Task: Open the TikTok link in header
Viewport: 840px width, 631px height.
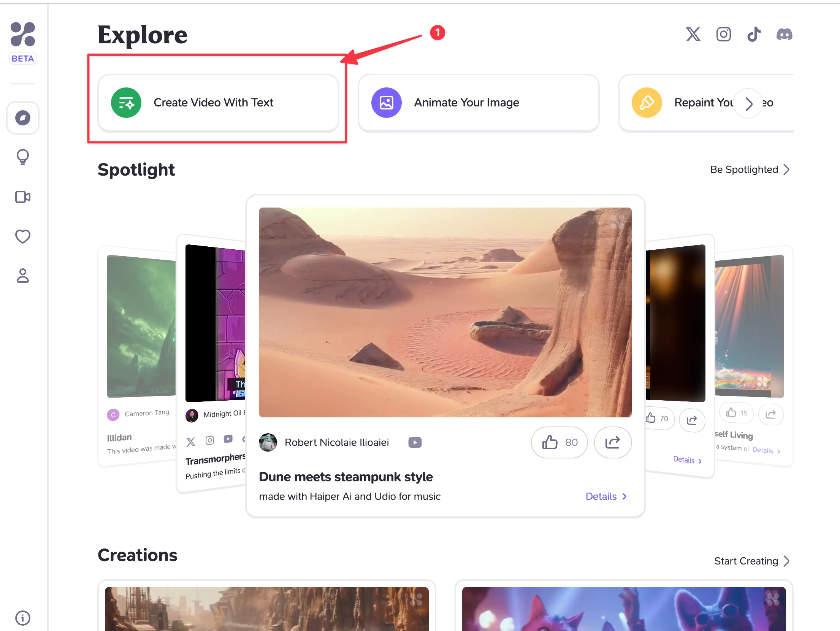Action: pyautogui.click(x=754, y=34)
